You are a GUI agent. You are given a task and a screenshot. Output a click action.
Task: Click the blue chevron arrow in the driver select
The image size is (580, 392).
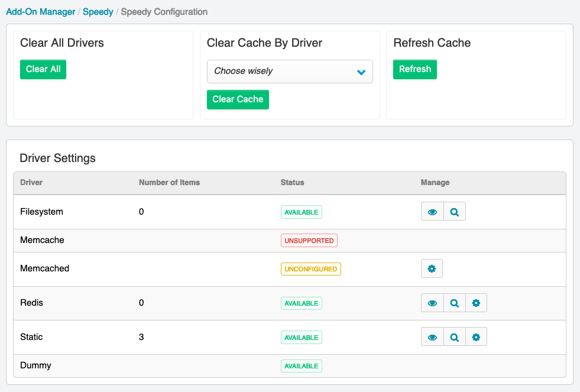pos(361,72)
